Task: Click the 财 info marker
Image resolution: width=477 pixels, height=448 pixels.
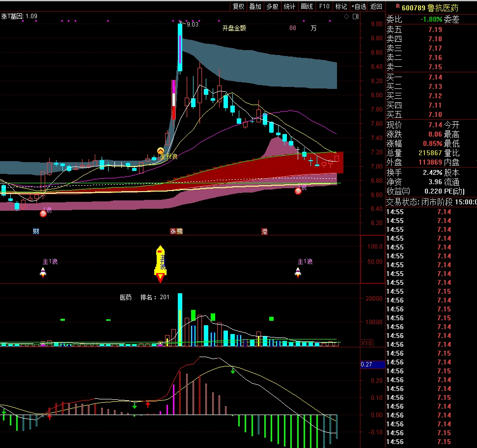Action: point(36,231)
